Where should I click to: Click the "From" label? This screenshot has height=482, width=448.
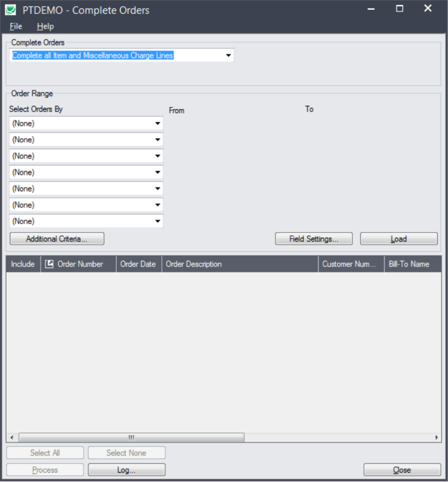click(177, 110)
